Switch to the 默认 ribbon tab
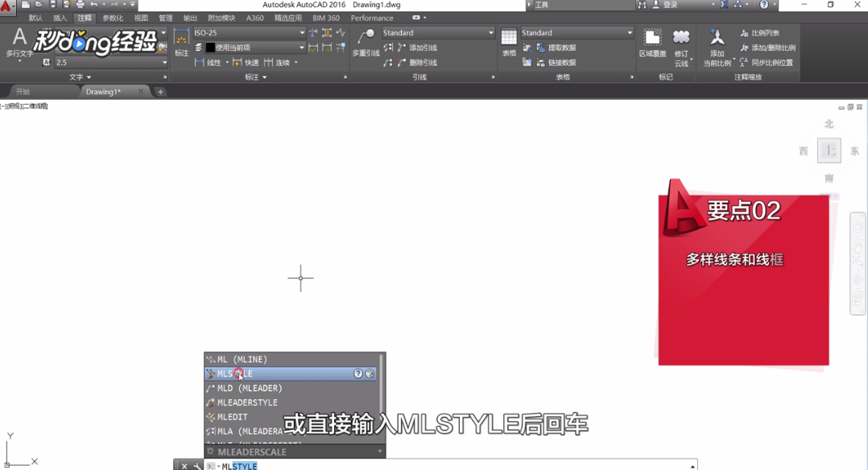This screenshot has width=868, height=470. 35,18
